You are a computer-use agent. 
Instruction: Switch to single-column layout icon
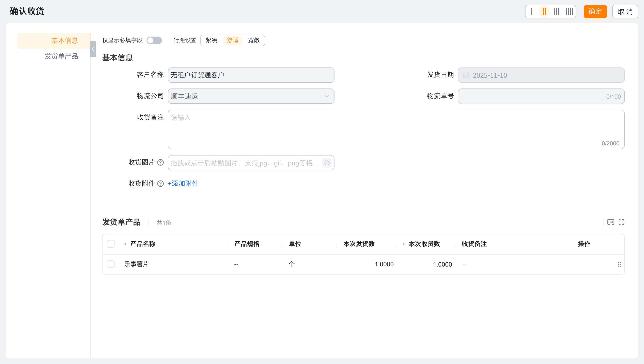tap(532, 12)
